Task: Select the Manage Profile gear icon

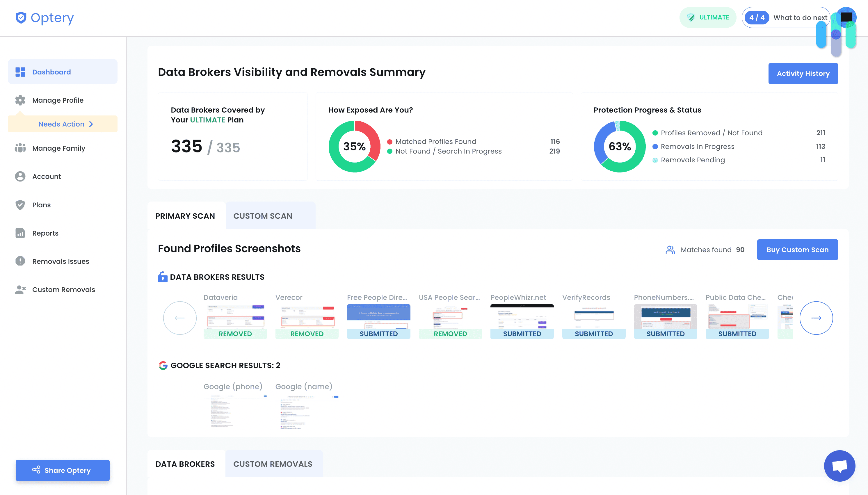Action: [x=20, y=100]
